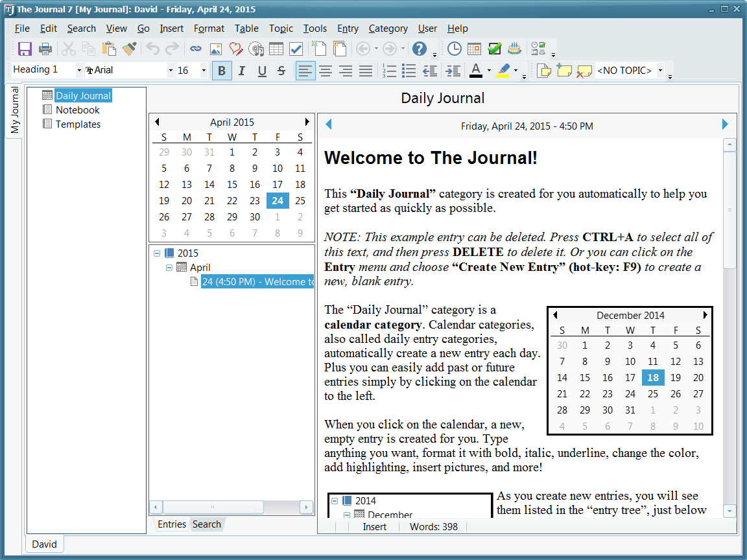Click the entry tree horizontal scrollbar thumb
This screenshot has width=747, height=560.
(x=213, y=507)
